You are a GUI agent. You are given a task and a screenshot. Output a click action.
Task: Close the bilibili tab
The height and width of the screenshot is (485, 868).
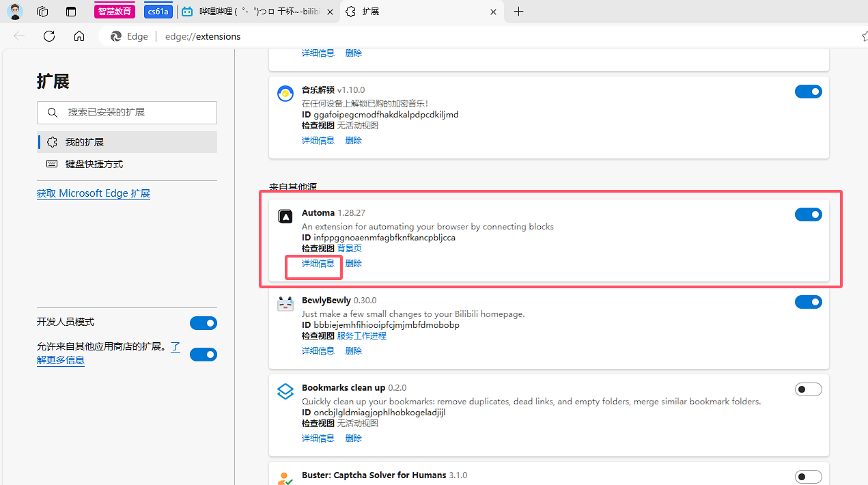click(331, 12)
